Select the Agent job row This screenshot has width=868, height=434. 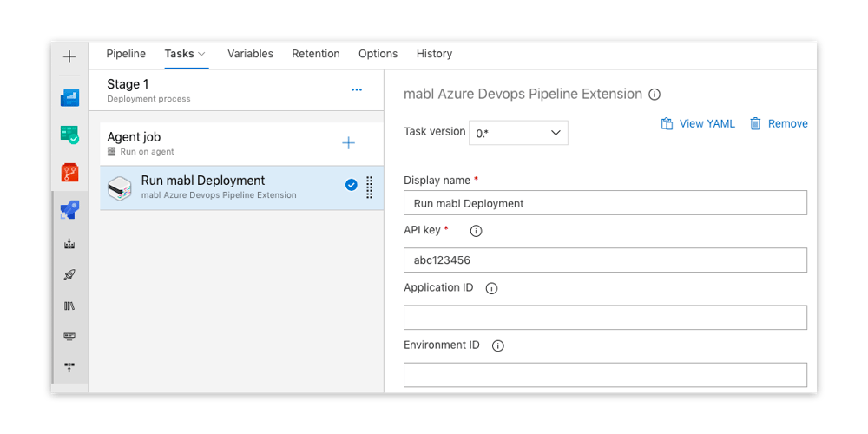241,143
